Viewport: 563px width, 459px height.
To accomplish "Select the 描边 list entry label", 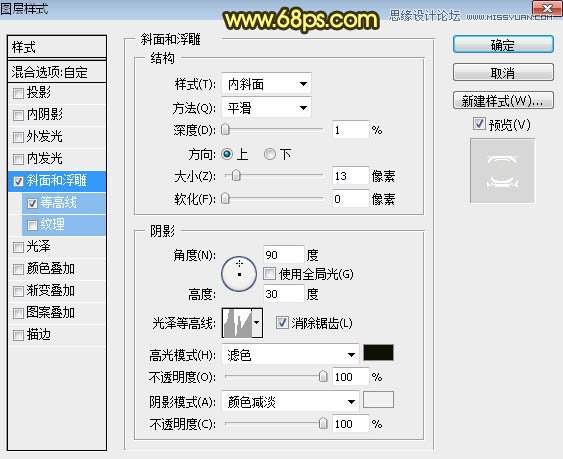I will tap(39, 335).
